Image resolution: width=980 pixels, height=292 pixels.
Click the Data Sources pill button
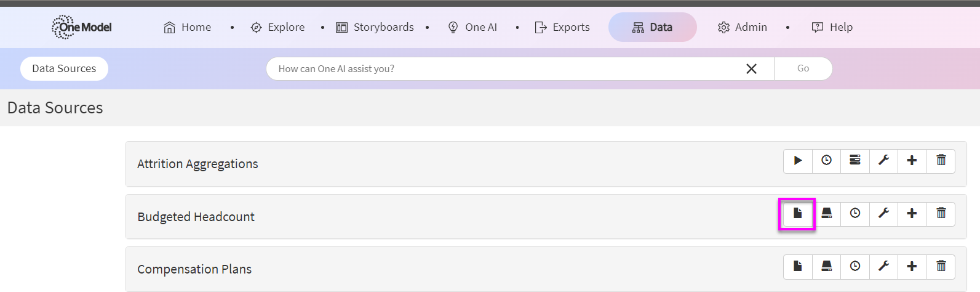click(x=64, y=68)
